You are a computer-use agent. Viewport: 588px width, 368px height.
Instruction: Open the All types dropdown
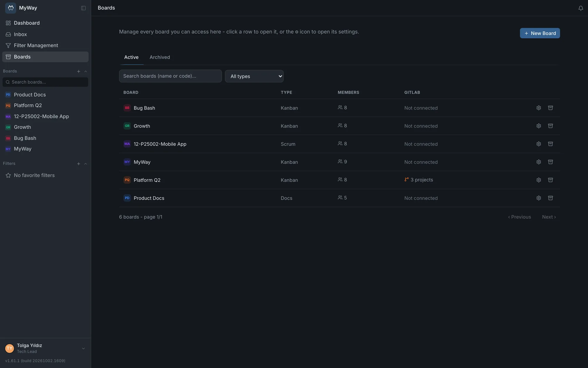point(254,76)
